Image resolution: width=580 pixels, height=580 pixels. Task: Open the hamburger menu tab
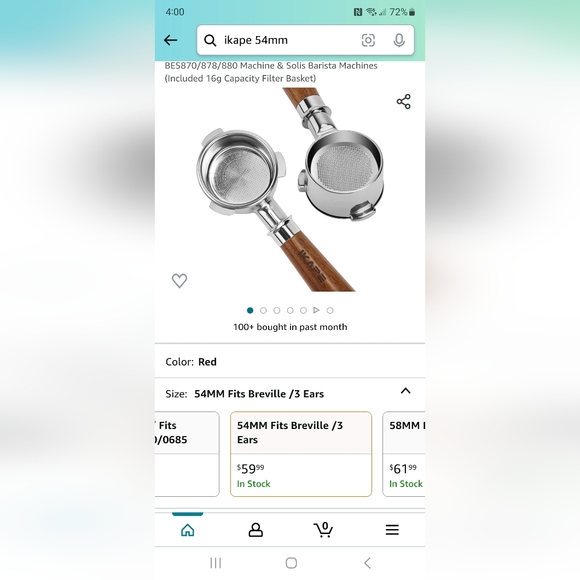392,530
